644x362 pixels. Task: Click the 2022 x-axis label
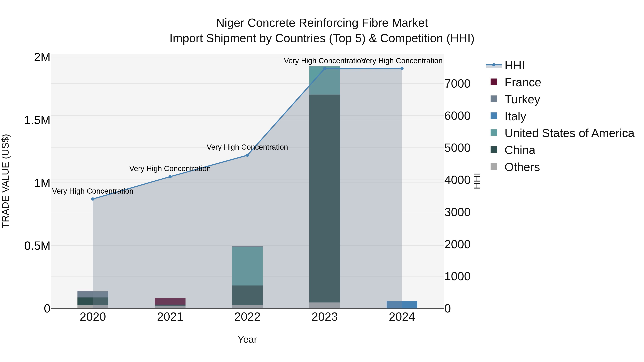(x=247, y=317)
